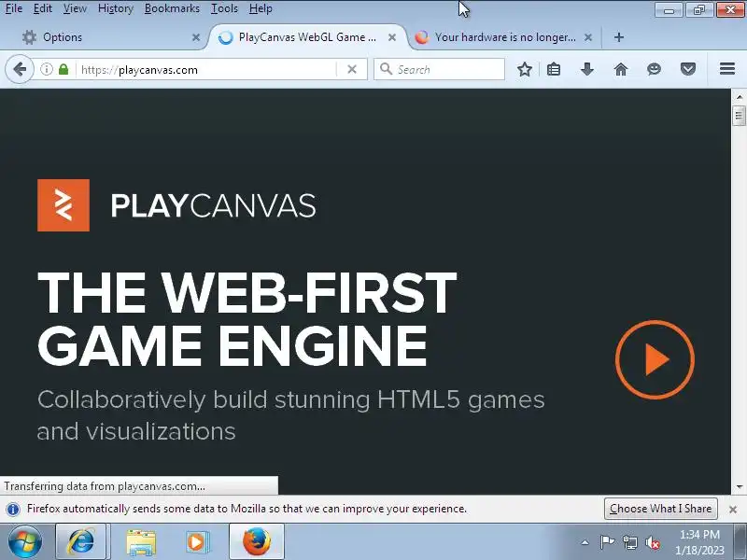Open the Help menu

(x=261, y=8)
